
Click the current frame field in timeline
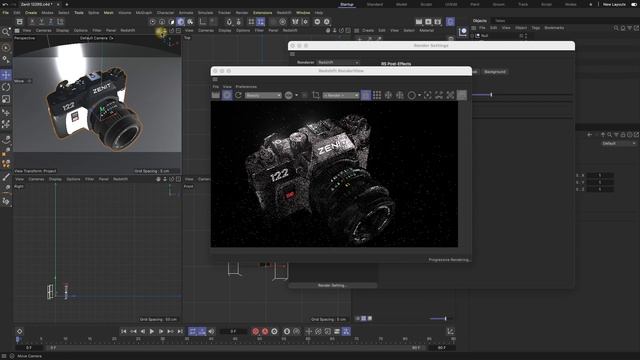click(x=233, y=331)
